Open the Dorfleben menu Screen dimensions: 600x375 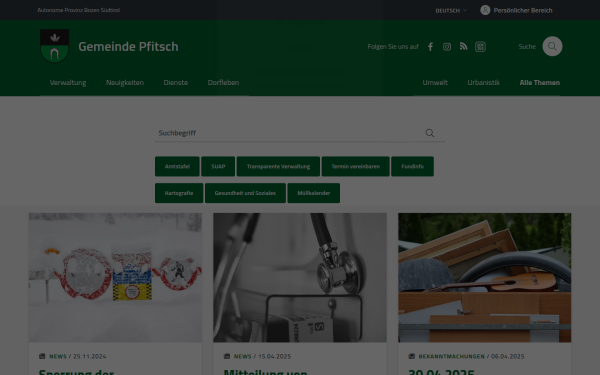pos(223,83)
